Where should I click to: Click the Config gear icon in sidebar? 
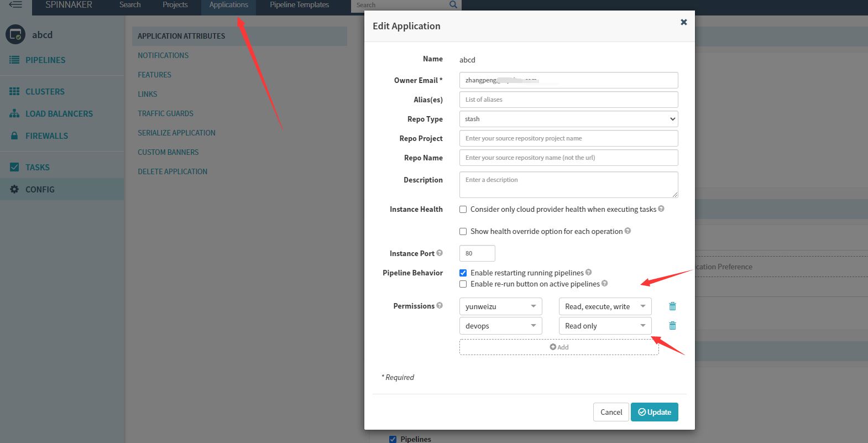tap(14, 189)
